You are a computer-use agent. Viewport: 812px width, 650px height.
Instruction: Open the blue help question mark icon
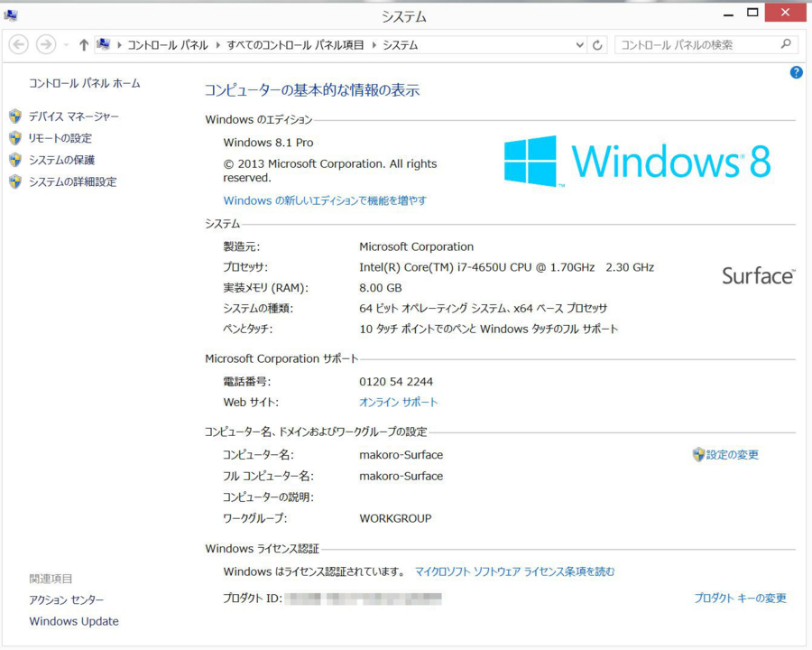click(x=795, y=72)
